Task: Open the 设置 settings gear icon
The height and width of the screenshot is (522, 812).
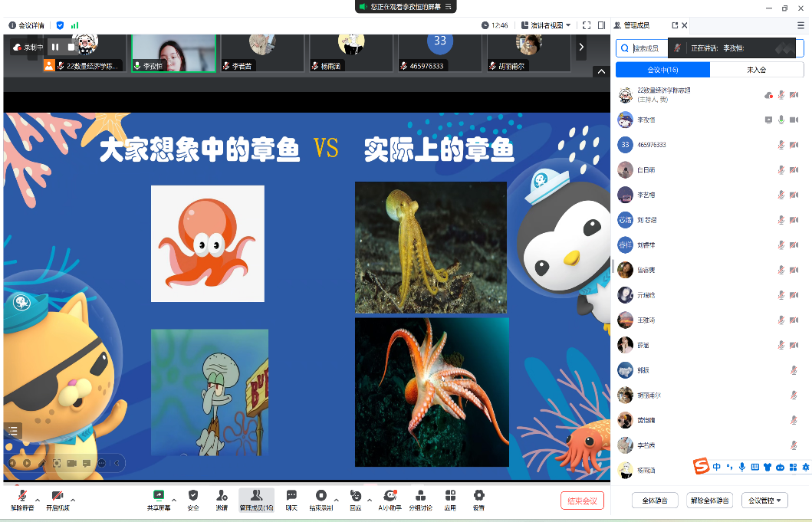Action: (x=478, y=496)
